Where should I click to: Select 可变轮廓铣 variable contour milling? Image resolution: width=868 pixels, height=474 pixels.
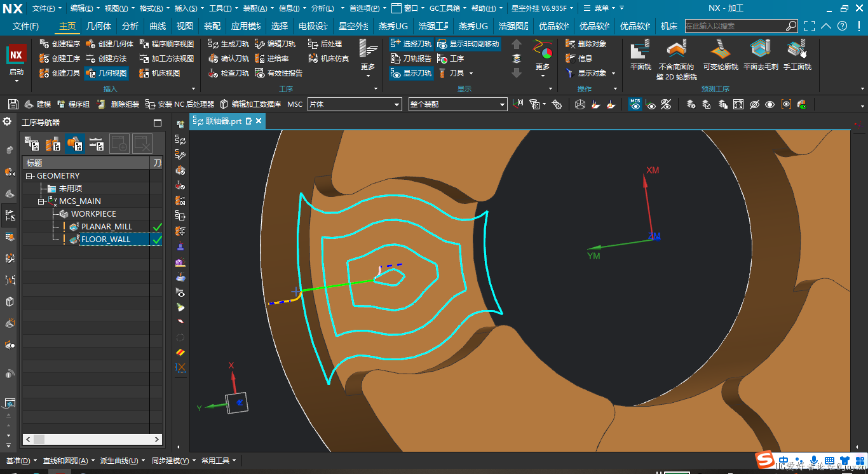tap(721, 55)
